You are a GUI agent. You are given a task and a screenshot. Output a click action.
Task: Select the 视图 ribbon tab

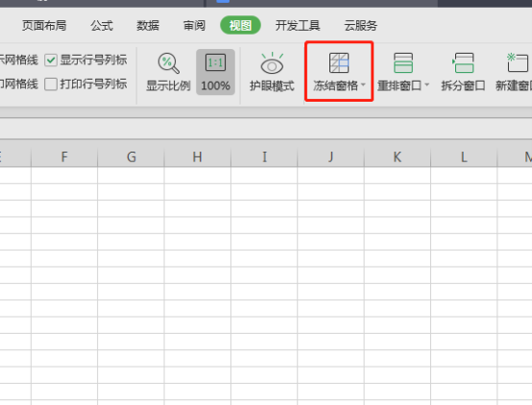[241, 26]
